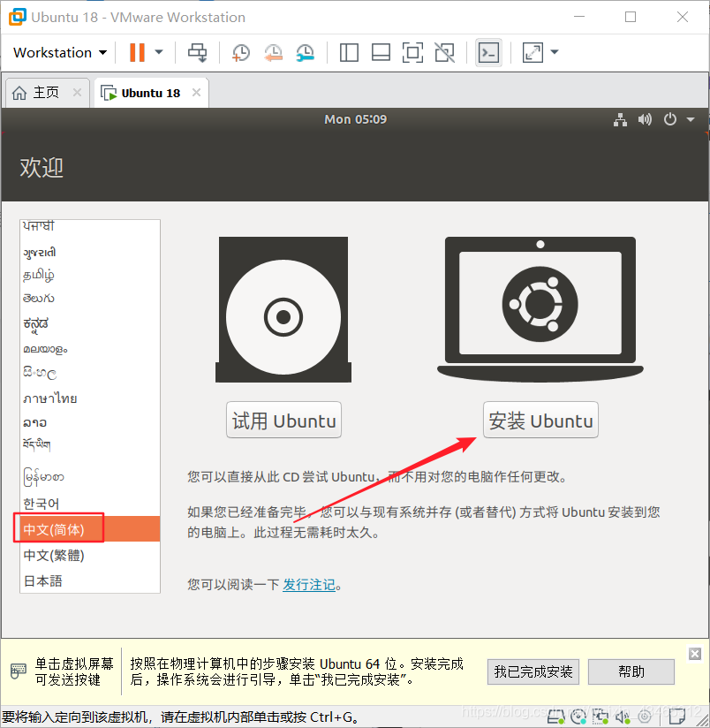Screen dimensions: 710x728
Task: Select བོད་ཡིག in the language list
Action: pos(90,444)
